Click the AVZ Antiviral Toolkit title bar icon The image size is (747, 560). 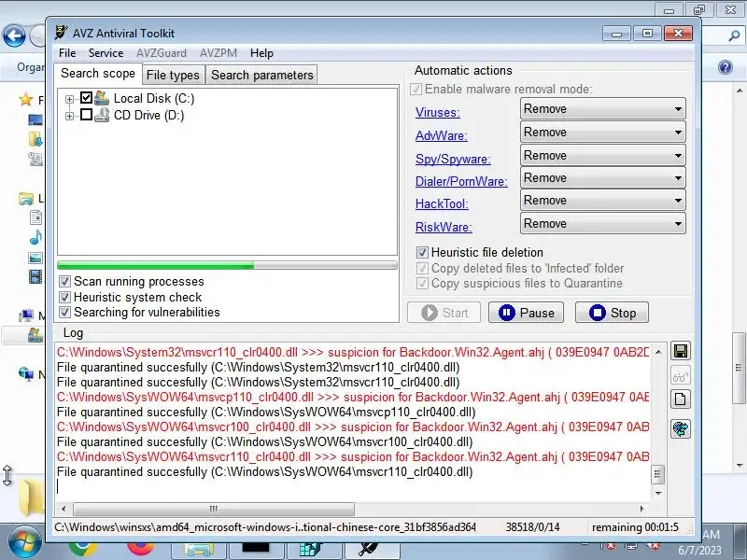point(61,33)
